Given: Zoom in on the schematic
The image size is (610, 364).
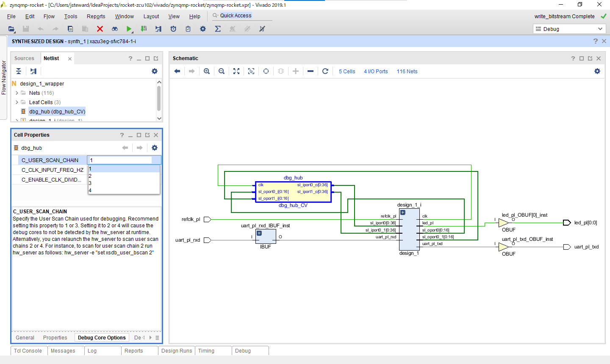Looking at the screenshot, I should (x=207, y=71).
